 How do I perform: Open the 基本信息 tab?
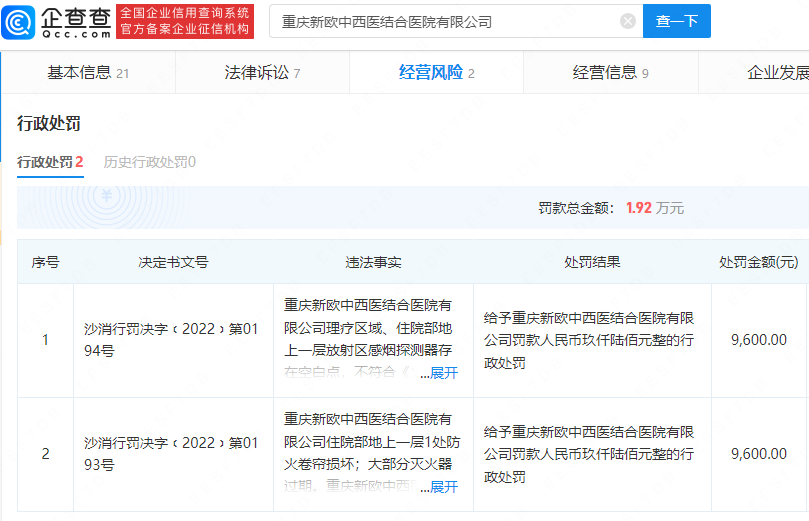[88, 73]
